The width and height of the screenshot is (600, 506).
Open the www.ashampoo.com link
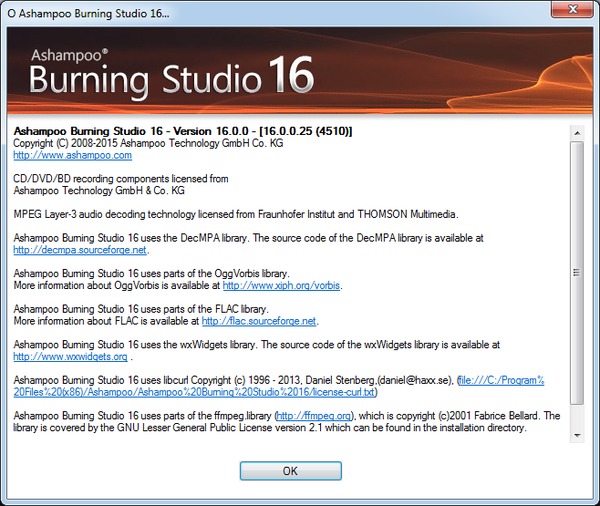point(72,156)
